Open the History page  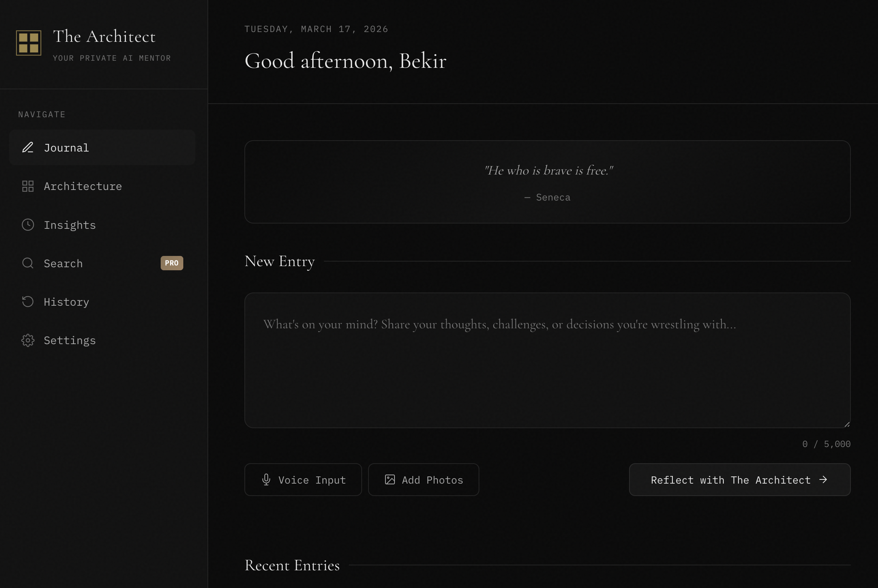click(x=66, y=302)
